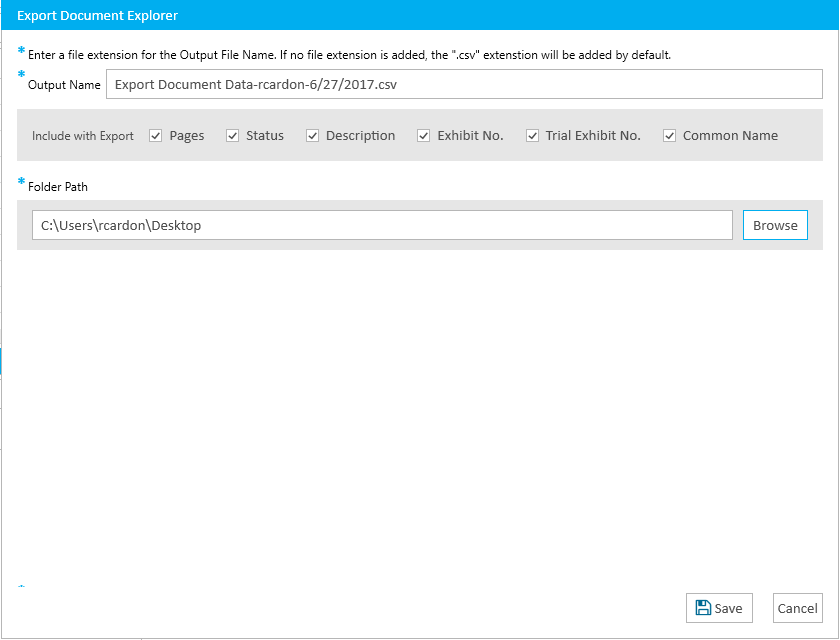Click the file extension instruction text
This screenshot has height=640, width=840.
tap(349, 55)
